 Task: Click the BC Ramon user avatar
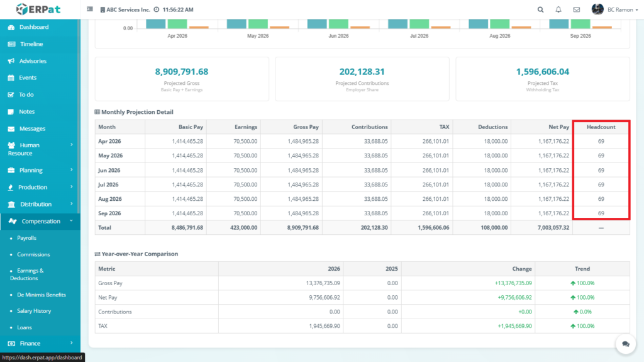597,9
